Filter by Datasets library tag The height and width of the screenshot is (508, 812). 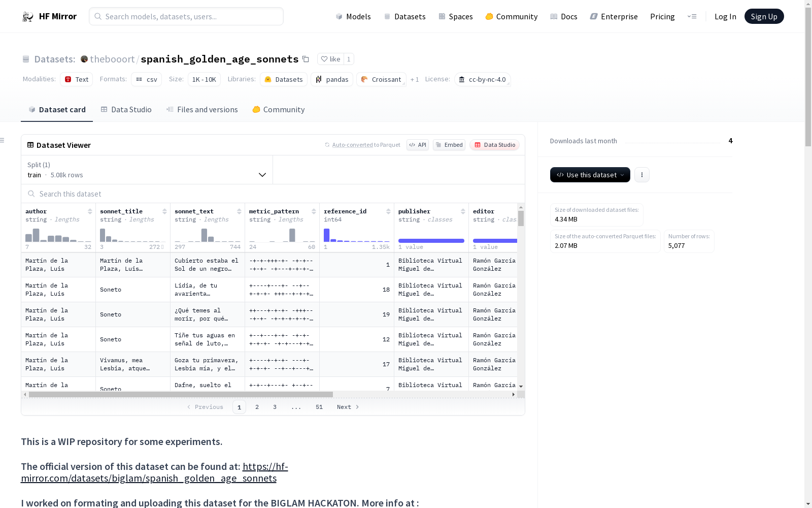point(284,79)
